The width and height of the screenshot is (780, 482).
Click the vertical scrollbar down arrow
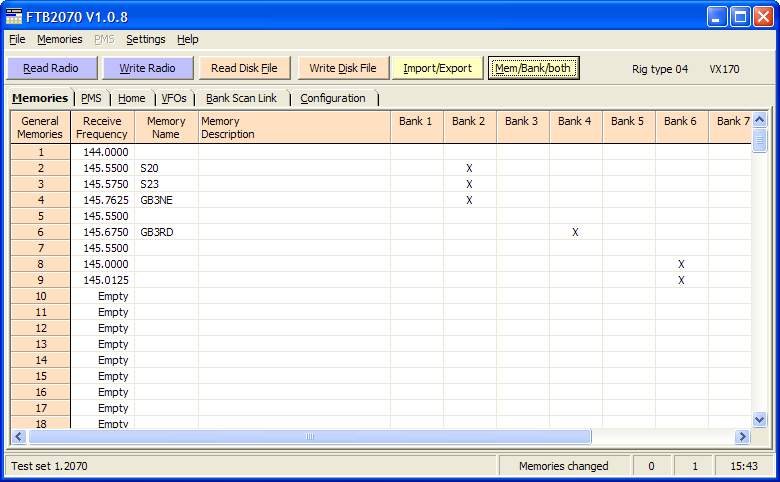click(759, 420)
